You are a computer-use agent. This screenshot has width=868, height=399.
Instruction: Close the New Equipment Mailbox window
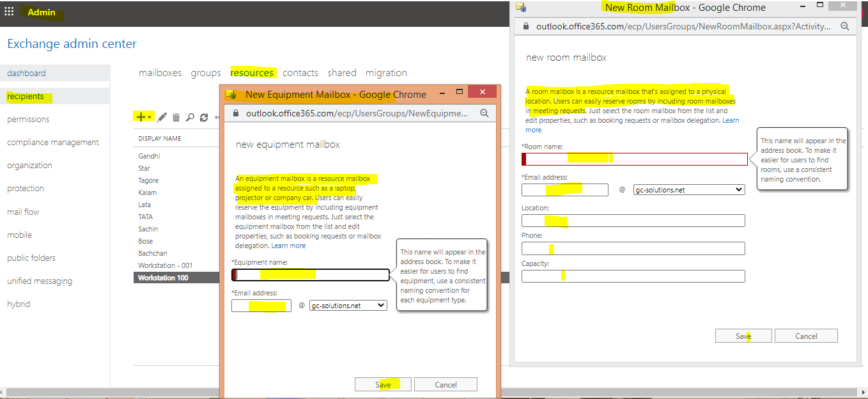coord(482,92)
